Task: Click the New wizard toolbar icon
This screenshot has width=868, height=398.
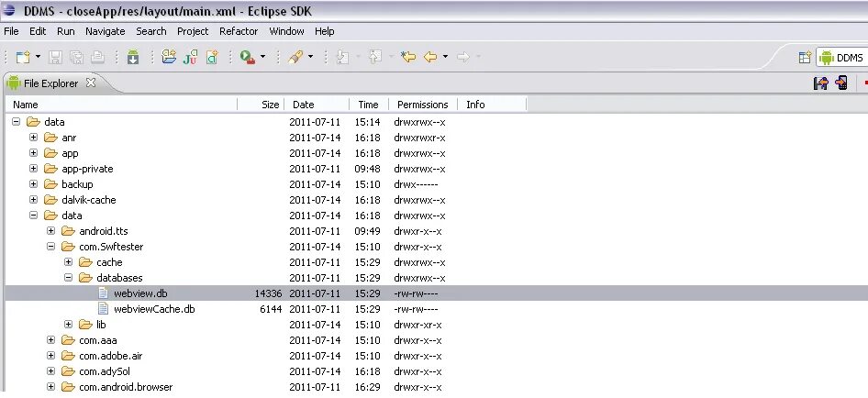Action: (23, 57)
